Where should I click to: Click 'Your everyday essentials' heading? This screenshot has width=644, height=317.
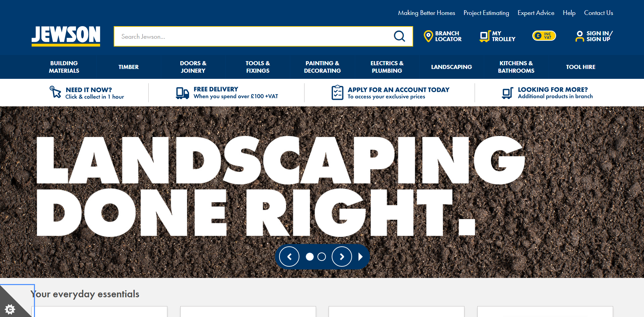point(85,294)
